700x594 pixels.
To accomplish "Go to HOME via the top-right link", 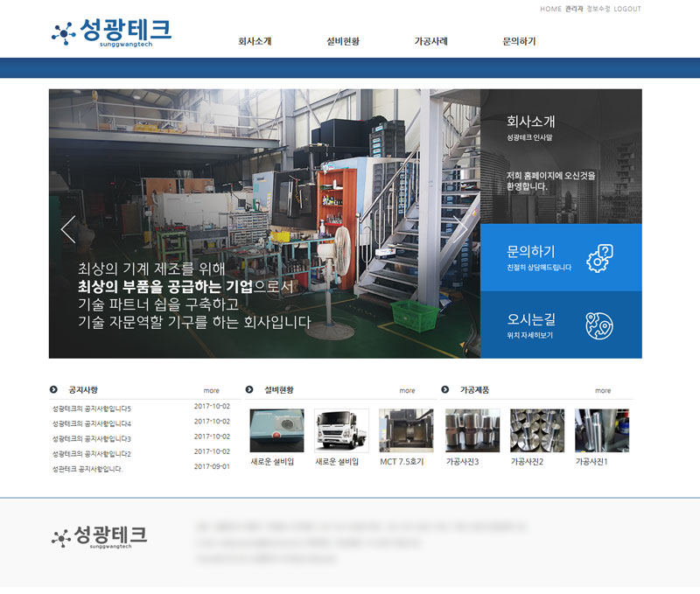I will pyautogui.click(x=550, y=9).
